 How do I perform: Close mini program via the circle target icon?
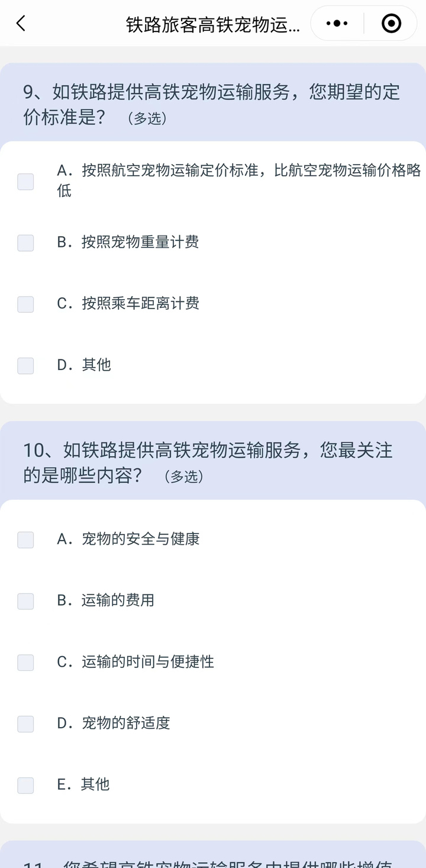[x=391, y=24]
